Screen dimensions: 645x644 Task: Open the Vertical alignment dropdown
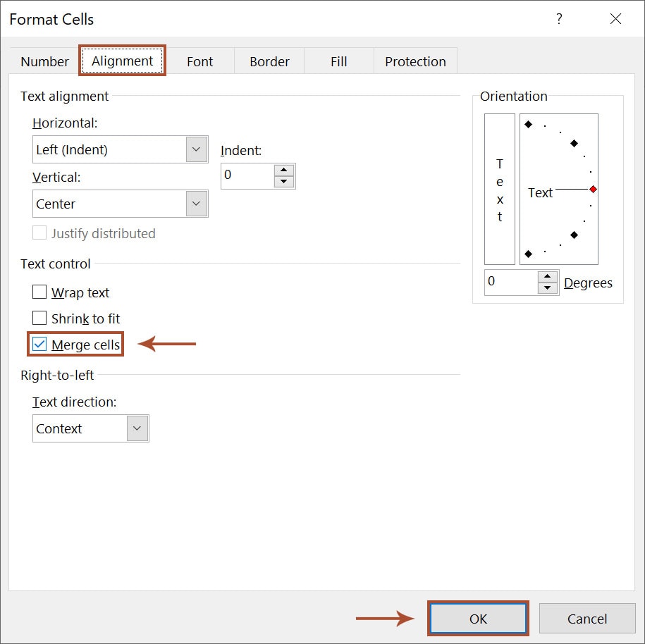click(196, 204)
